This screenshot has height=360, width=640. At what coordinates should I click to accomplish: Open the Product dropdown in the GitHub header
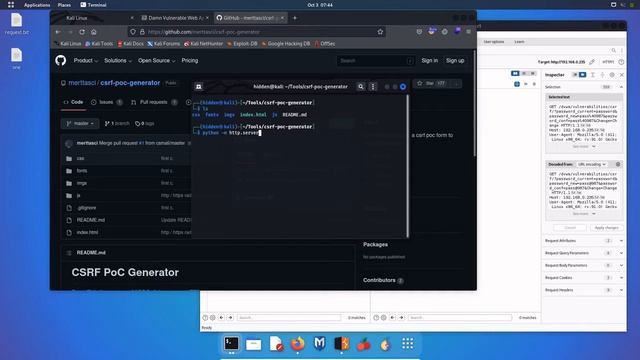86,60
